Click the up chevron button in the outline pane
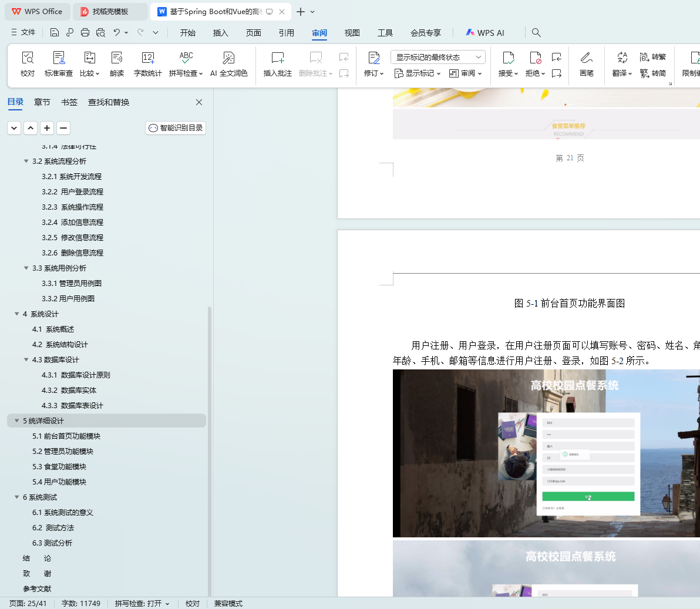 (31, 128)
